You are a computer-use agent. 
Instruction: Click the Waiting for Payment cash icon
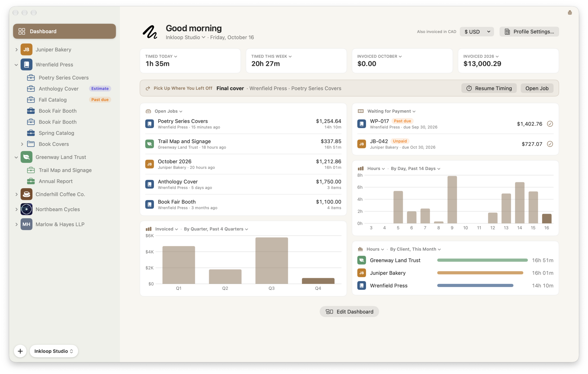click(x=360, y=111)
